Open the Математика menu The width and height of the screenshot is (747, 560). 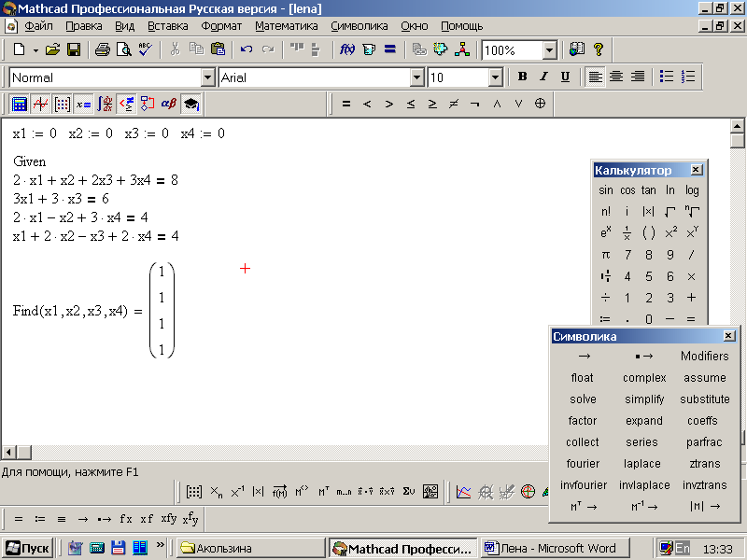tap(286, 26)
